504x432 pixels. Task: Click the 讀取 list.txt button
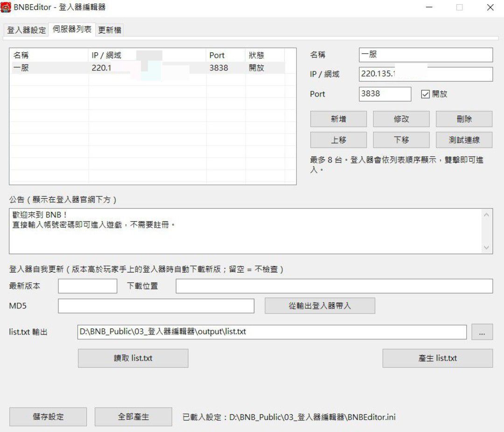[x=133, y=358]
